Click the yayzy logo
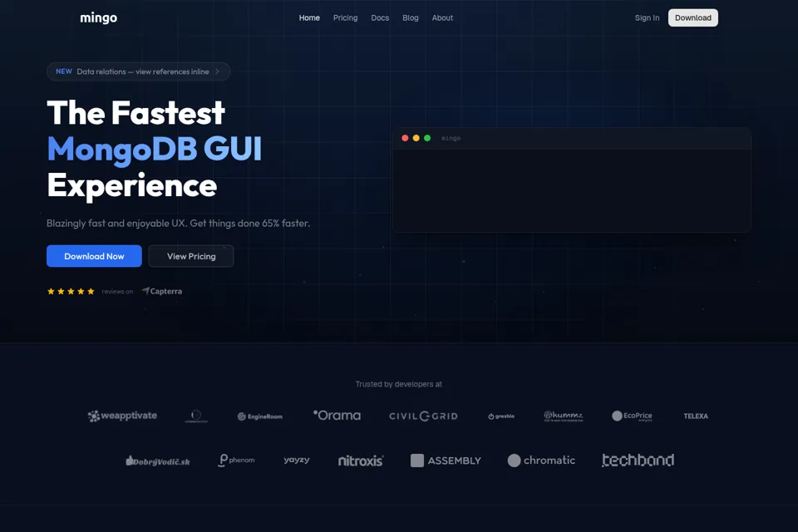 click(x=297, y=460)
